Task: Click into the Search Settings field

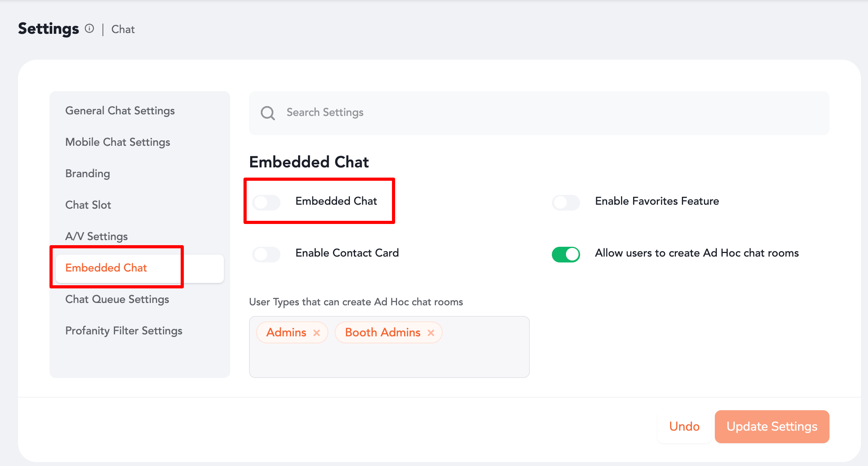Action: [x=550, y=113]
